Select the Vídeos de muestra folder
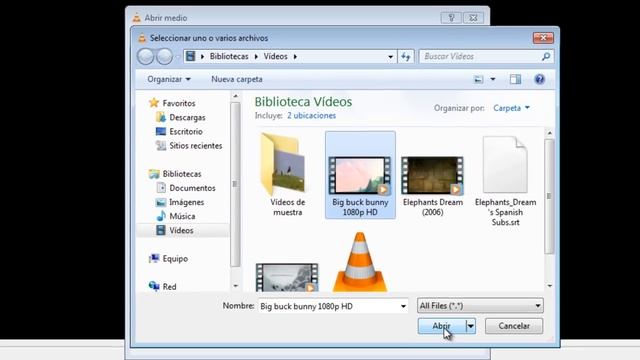640x360 pixels. (287, 175)
